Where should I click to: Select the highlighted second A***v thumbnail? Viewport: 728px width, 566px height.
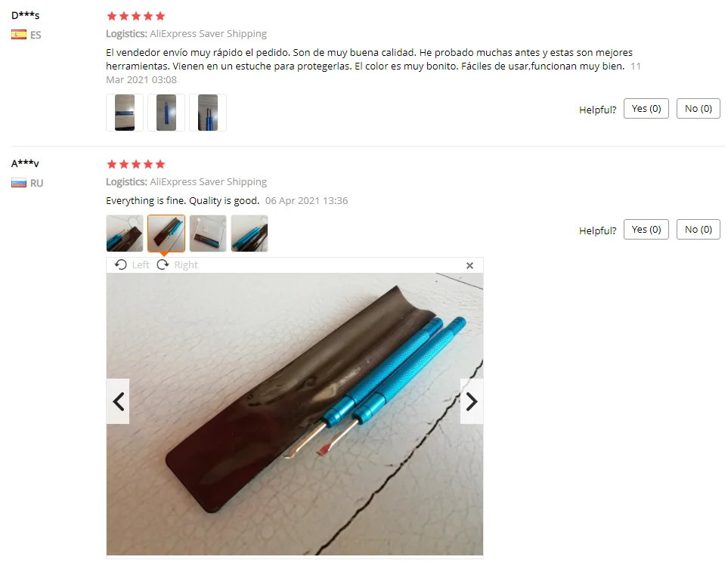(x=166, y=234)
